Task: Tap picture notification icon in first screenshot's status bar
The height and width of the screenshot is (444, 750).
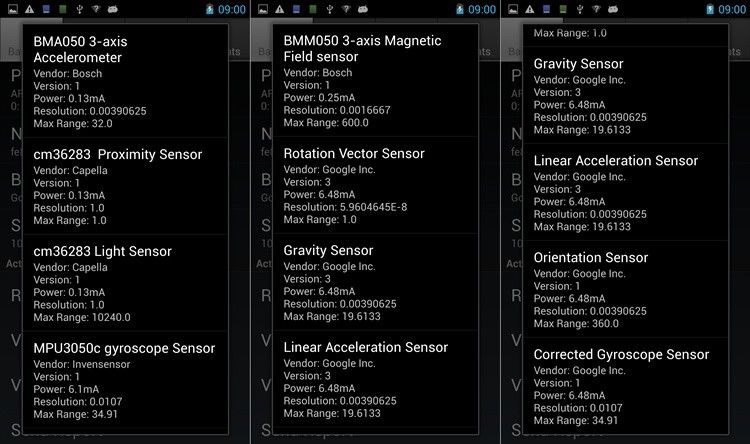Action: [x=13, y=9]
